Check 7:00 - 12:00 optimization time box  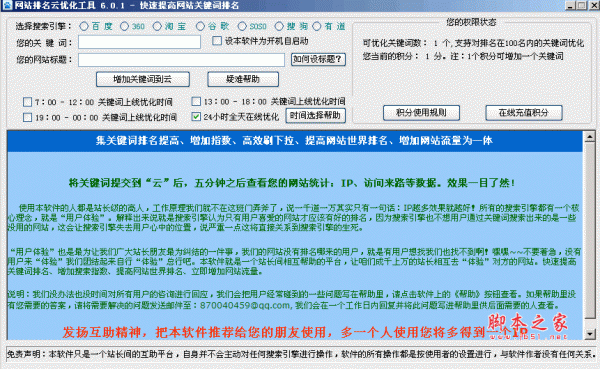click(x=28, y=102)
